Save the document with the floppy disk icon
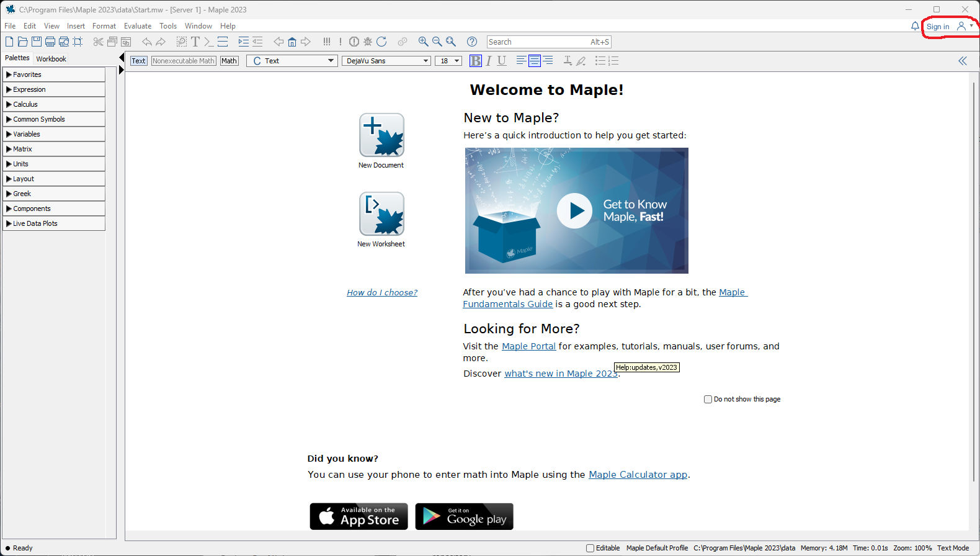This screenshot has height=556, width=980. (x=37, y=42)
